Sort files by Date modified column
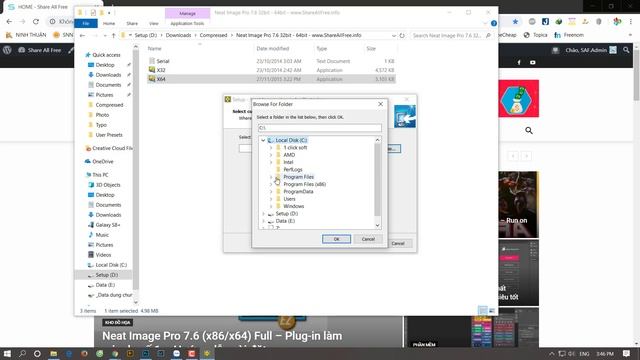Screen dimensions: 640x360 click(x=273, y=49)
